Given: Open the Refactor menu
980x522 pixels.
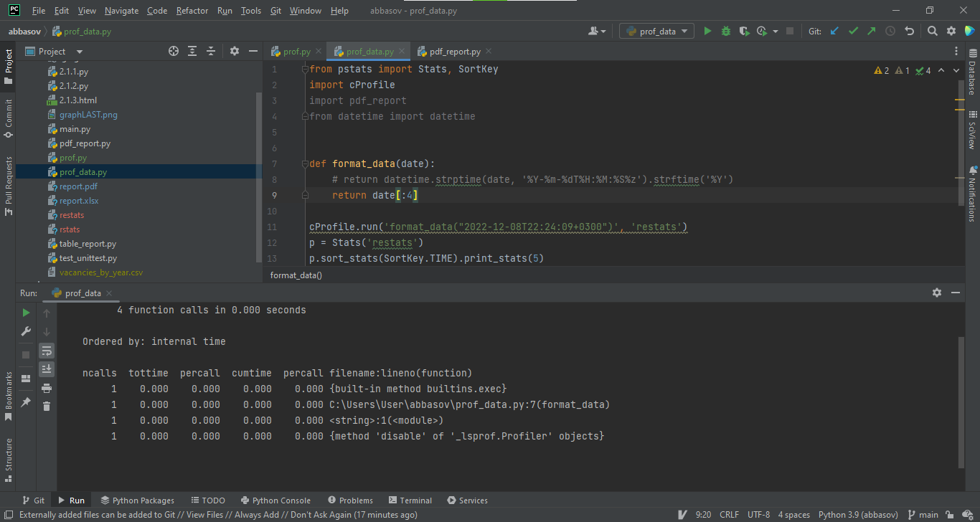Looking at the screenshot, I should click(192, 10).
